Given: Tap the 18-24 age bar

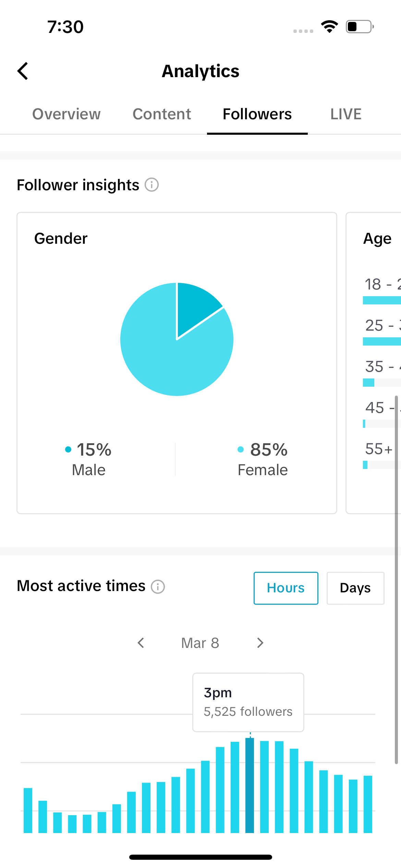Looking at the screenshot, I should (382, 301).
